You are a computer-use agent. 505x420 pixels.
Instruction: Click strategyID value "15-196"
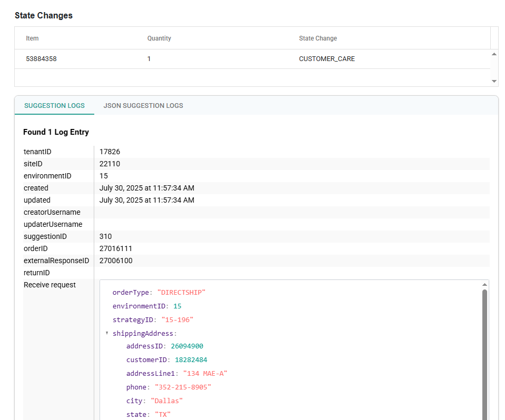(177, 320)
